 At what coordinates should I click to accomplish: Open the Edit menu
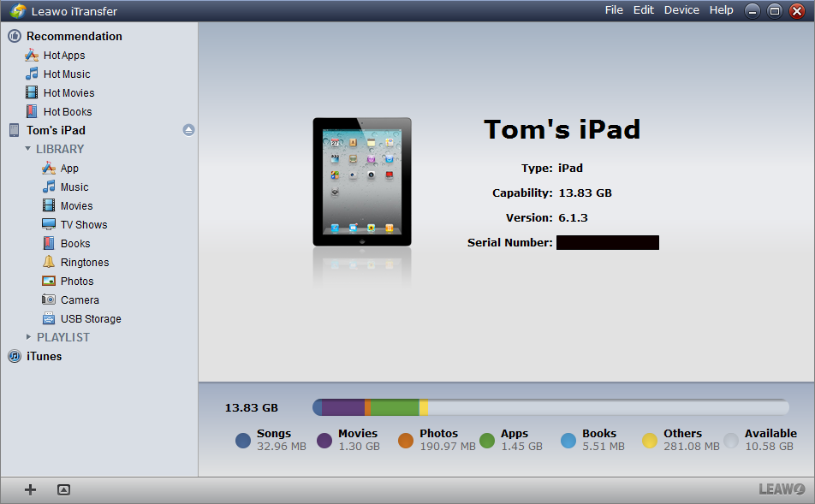click(x=644, y=10)
